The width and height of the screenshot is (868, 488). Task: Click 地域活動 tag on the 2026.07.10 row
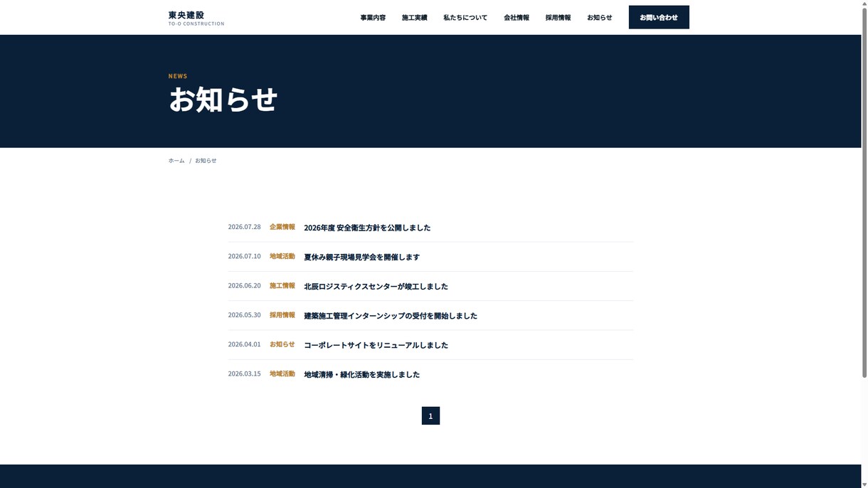282,256
